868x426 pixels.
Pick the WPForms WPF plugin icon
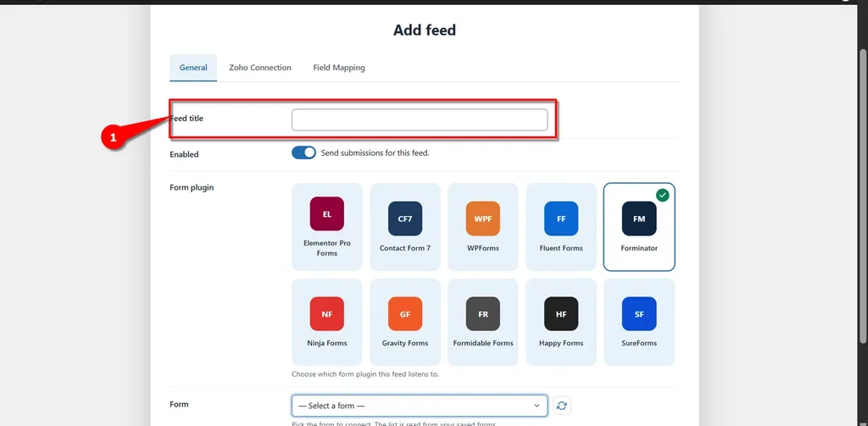[x=482, y=219]
